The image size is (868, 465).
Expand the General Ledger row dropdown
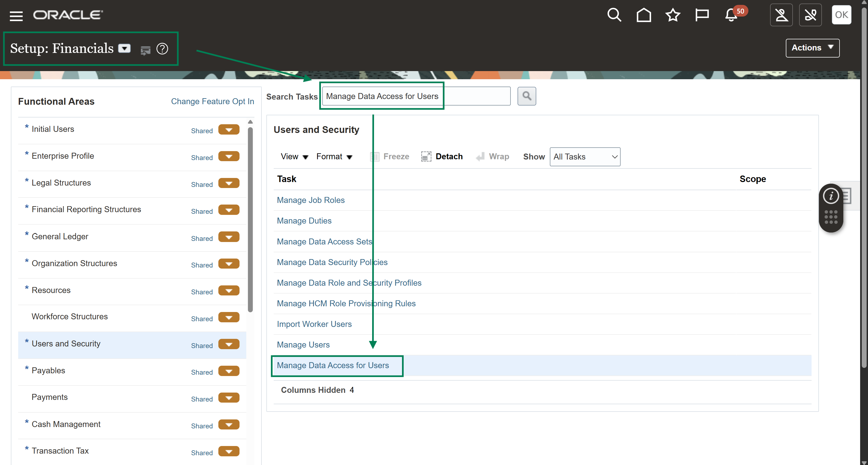[229, 237]
